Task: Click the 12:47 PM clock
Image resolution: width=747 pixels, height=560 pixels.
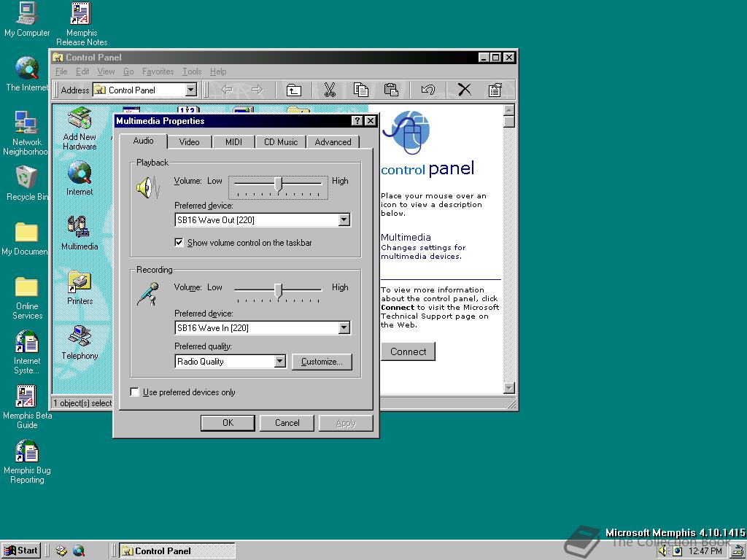Action: [x=705, y=551]
